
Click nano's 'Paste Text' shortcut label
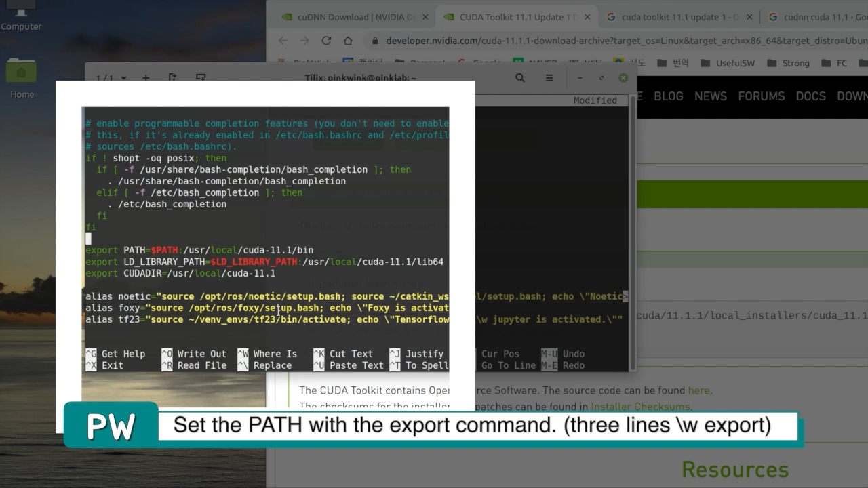coord(357,365)
